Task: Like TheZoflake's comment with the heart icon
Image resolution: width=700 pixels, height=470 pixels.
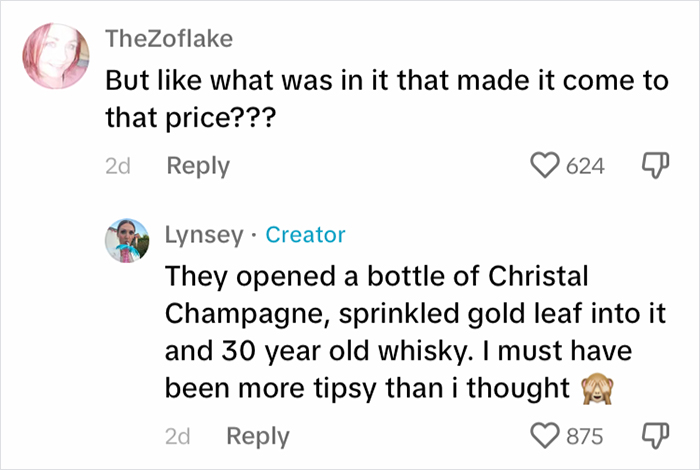Action: (547, 166)
